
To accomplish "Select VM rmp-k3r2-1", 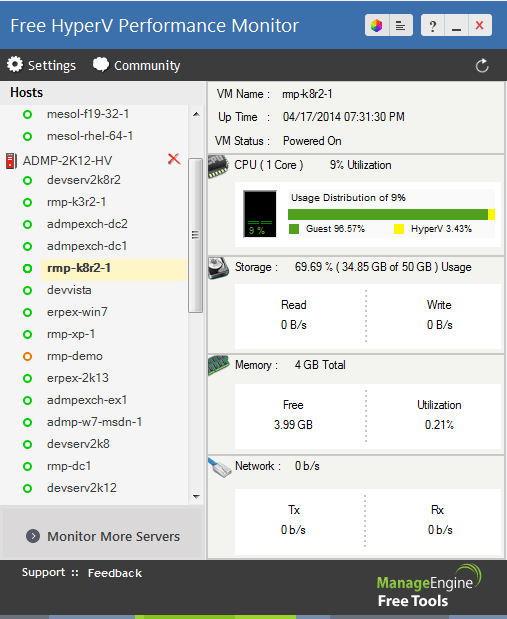I will tap(76, 202).
